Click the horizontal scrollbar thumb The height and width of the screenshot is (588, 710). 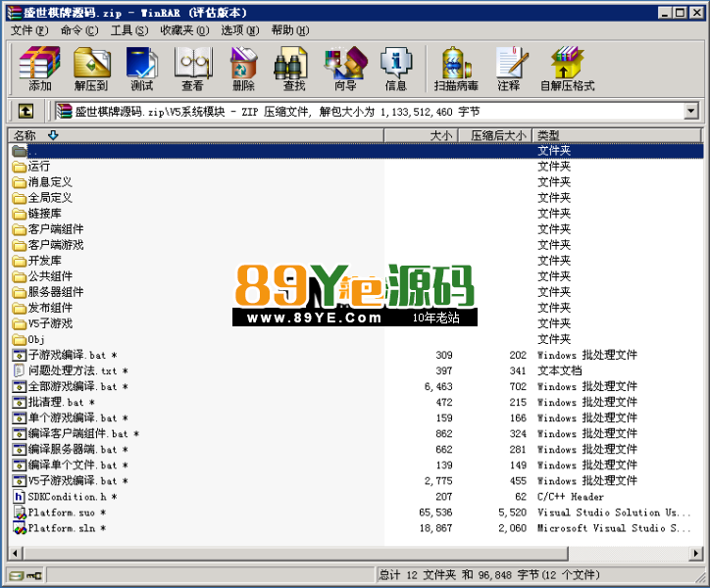click(295, 553)
